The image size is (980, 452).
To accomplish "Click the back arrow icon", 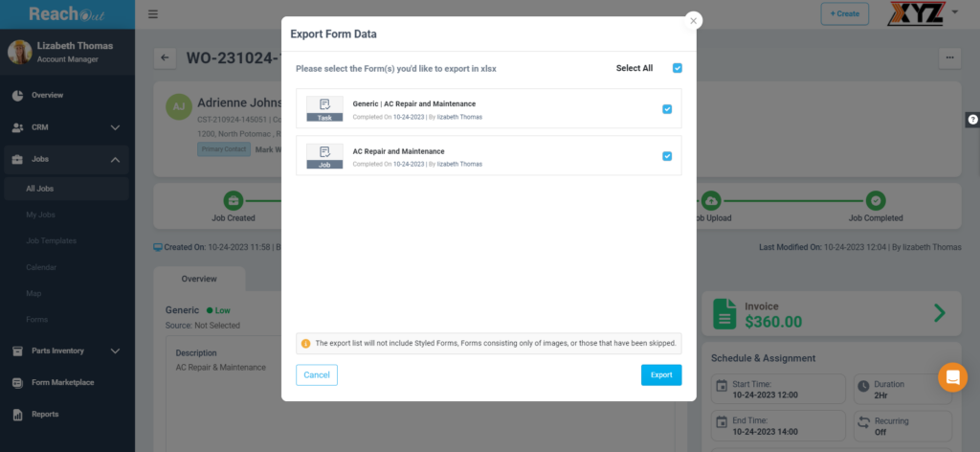I will (x=165, y=57).
